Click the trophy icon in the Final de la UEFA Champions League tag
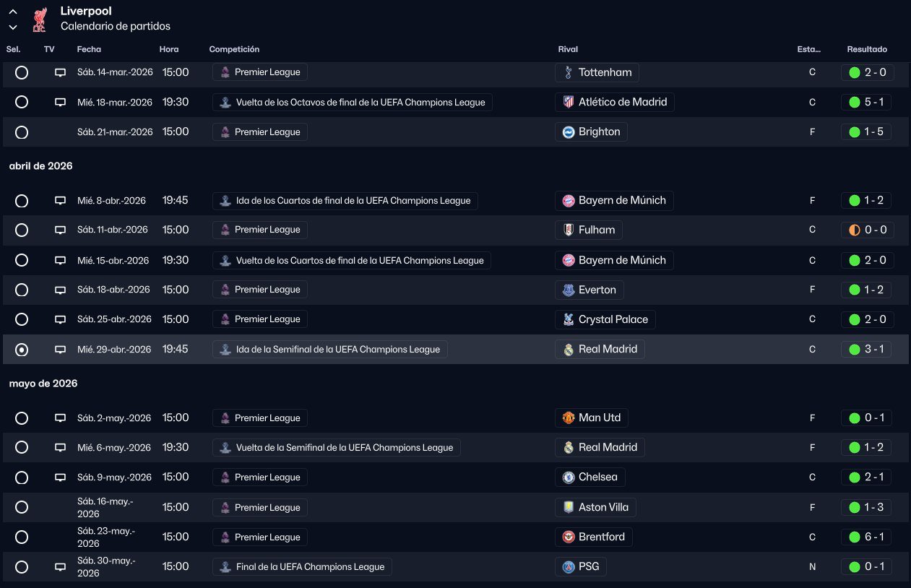This screenshot has height=588, width=911. click(225, 567)
